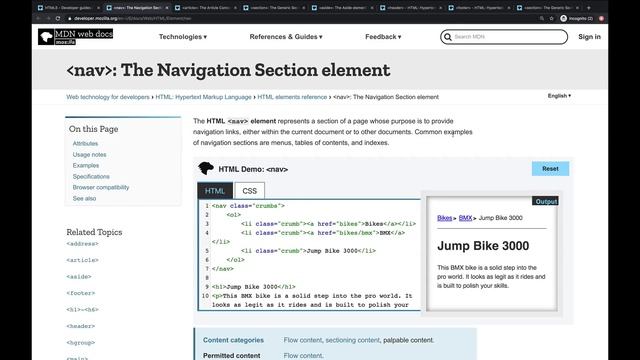
Task: Open a new browser tab with plus icon
Action: tap(589, 7)
